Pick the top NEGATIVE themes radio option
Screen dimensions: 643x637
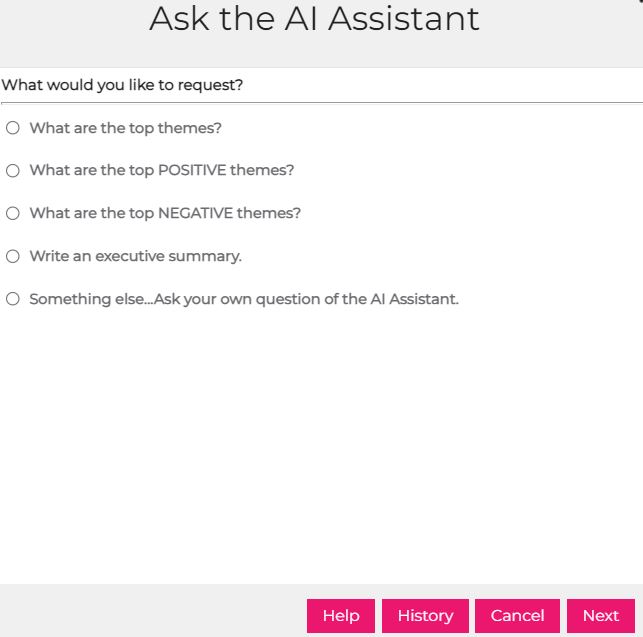tap(13, 213)
